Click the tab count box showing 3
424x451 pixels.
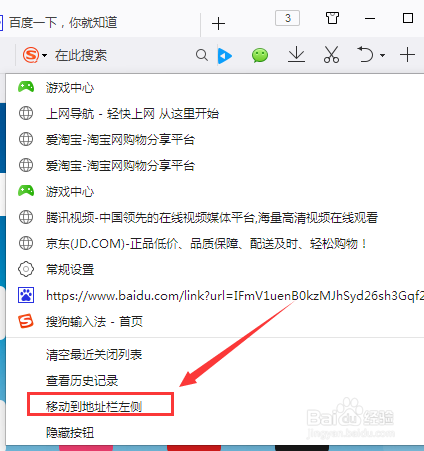pos(287,18)
